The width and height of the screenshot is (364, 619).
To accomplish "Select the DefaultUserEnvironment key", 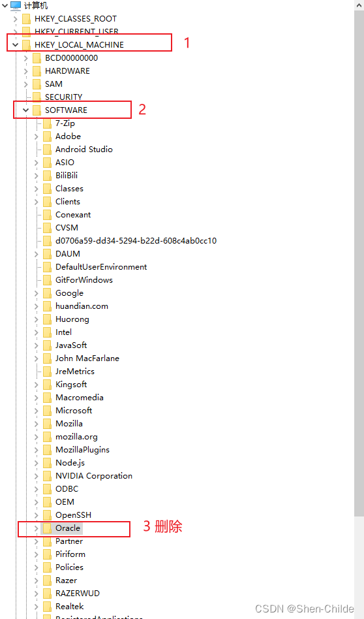I will click(101, 267).
